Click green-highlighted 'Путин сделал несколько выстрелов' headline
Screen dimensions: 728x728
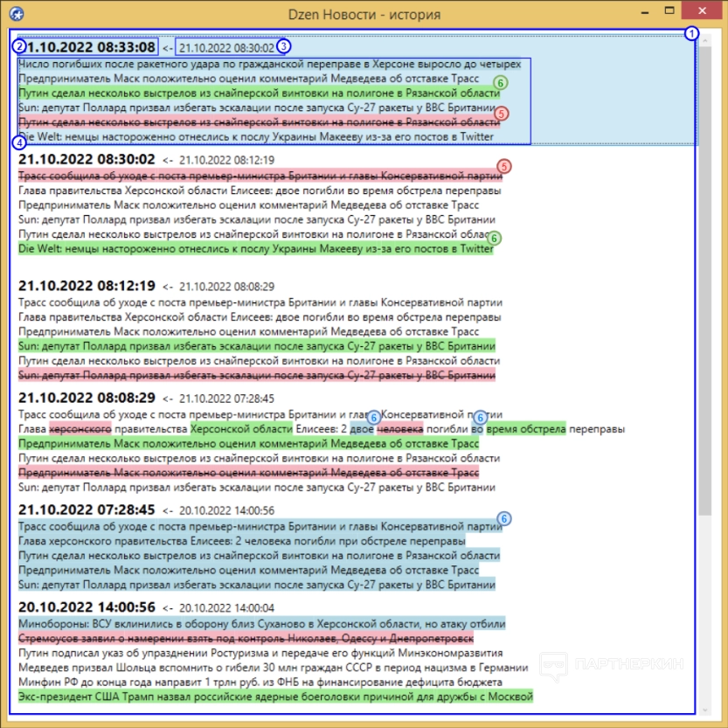(x=259, y=93)
